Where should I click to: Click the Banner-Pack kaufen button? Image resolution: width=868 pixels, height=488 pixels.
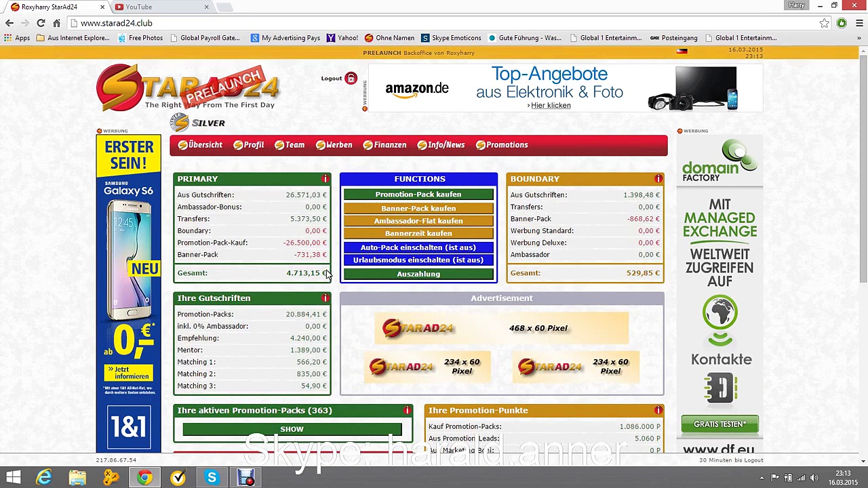[x=418, y=208]
